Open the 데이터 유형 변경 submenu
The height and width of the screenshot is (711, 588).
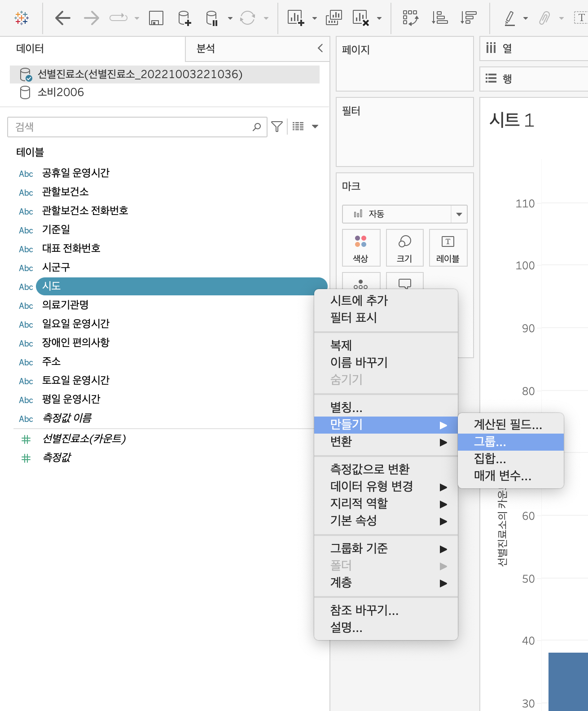pyautogui.click(x=386, y=487)
